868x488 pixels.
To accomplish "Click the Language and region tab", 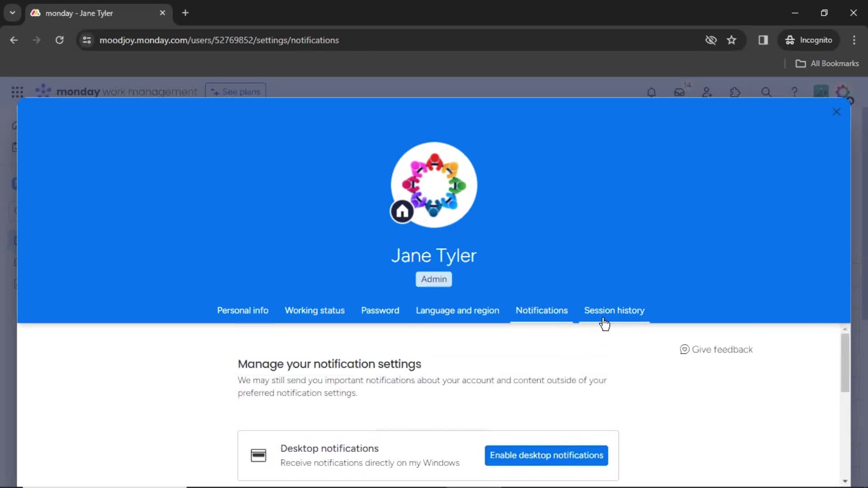I will [x=457, y=310].
